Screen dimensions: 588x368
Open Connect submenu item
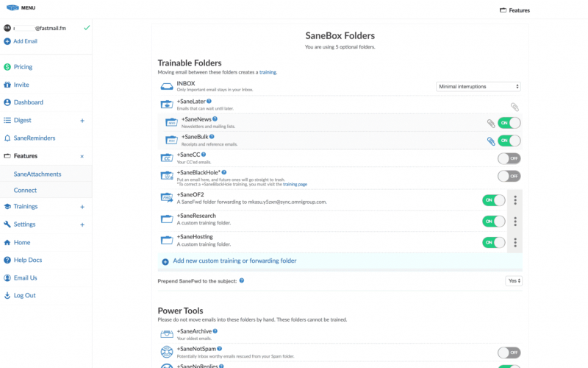point(25,191)
